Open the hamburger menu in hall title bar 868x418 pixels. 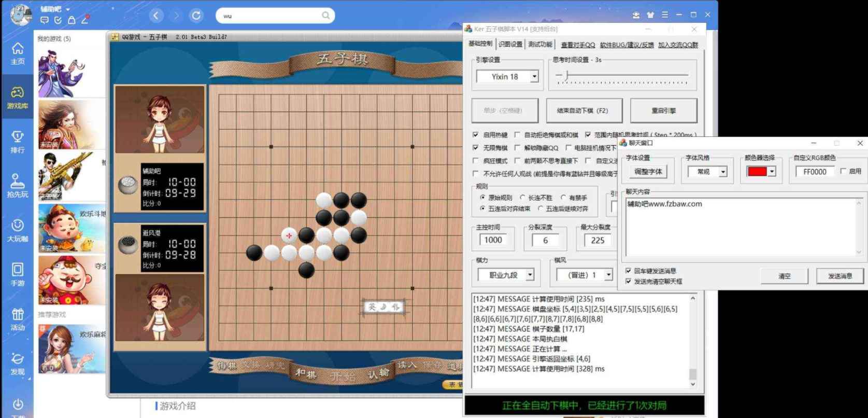pyautogui.click(x=665, y=15)
